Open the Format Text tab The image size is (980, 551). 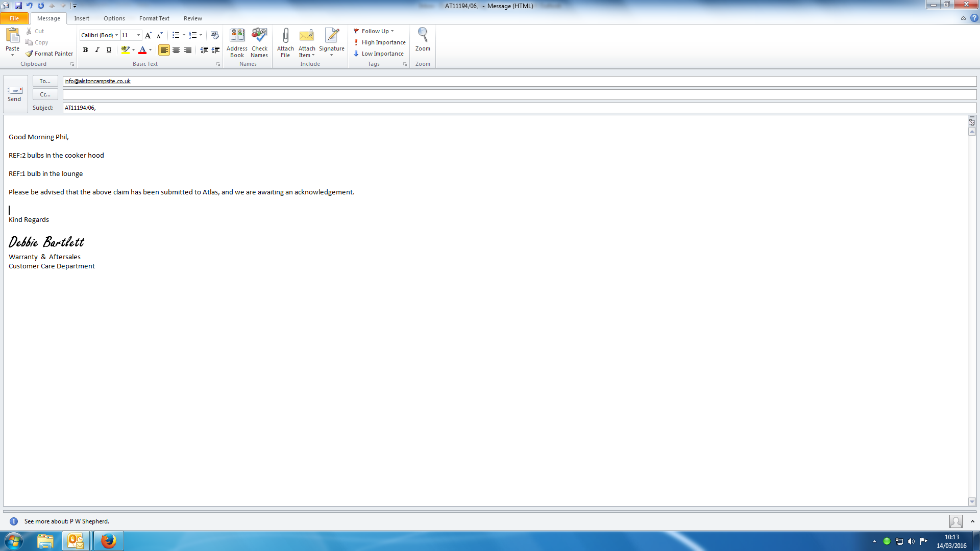(154, 18)
